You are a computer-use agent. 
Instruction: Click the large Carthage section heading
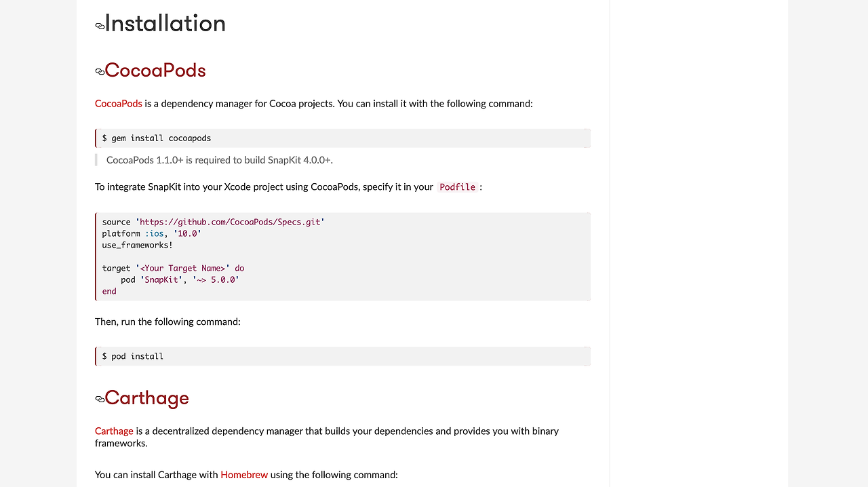(146, 397)
